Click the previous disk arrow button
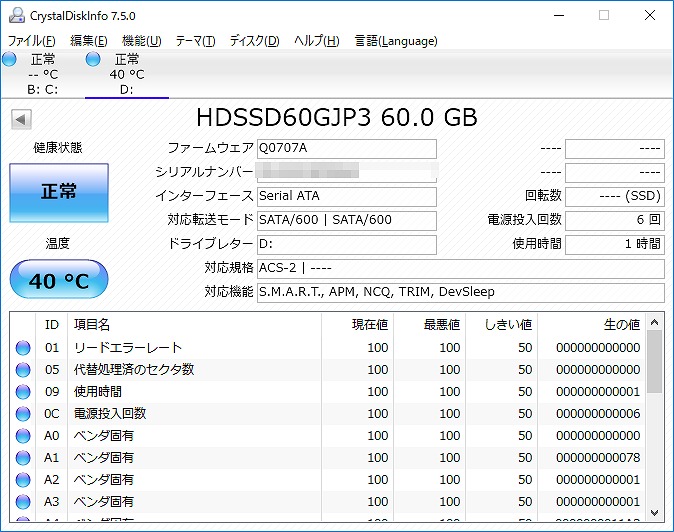The width and height of the screenshot is (674, 532). point(20,119)
